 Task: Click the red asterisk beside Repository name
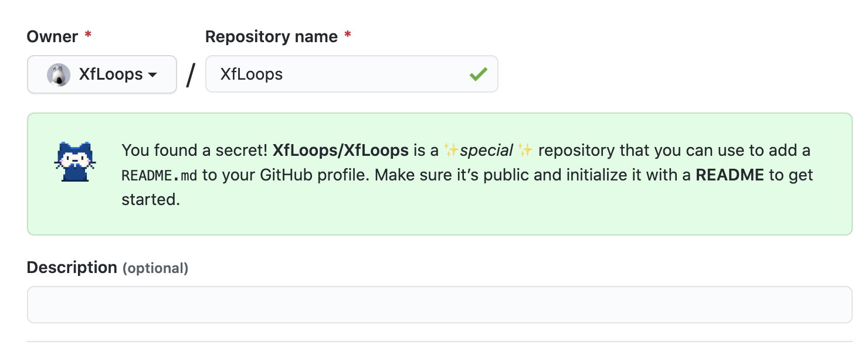pyautogui.click(x=348, y=36)
